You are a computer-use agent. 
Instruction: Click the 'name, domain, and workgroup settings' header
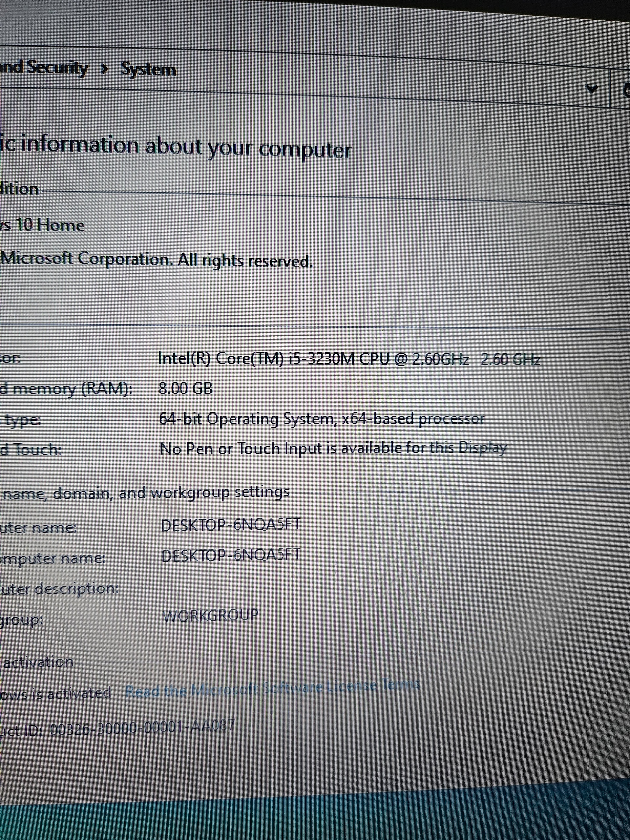[146, 493]
